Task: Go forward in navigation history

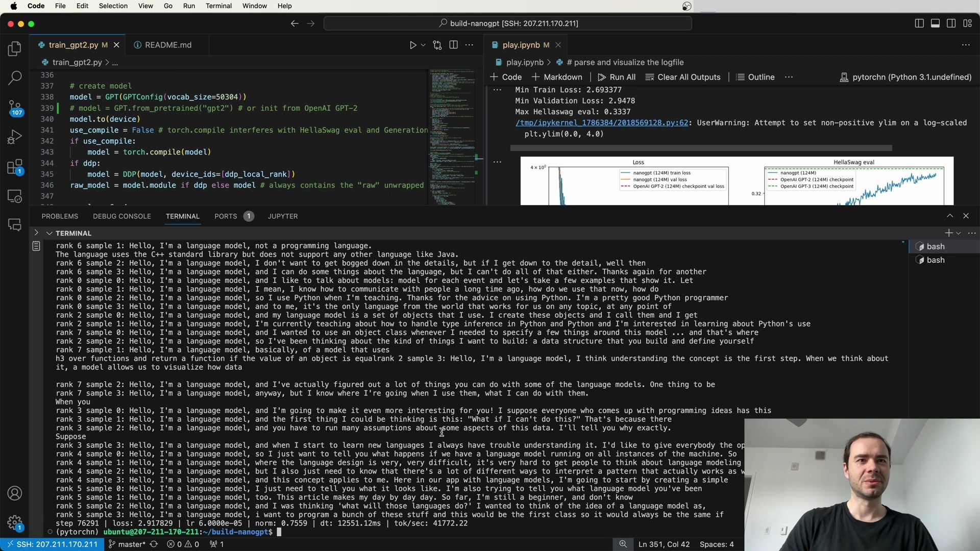Action: (310, 23)
